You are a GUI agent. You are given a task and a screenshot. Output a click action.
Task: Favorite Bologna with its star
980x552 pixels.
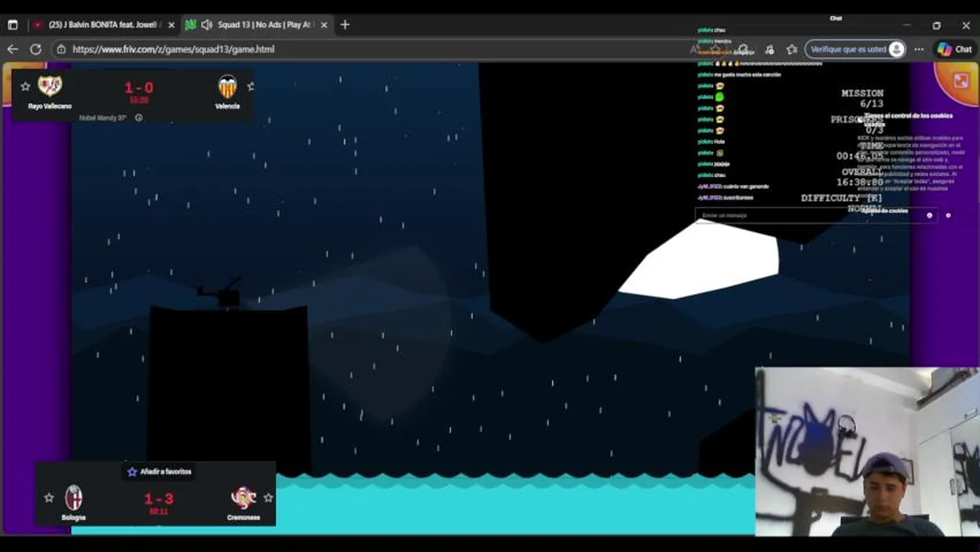pos(49,498)
